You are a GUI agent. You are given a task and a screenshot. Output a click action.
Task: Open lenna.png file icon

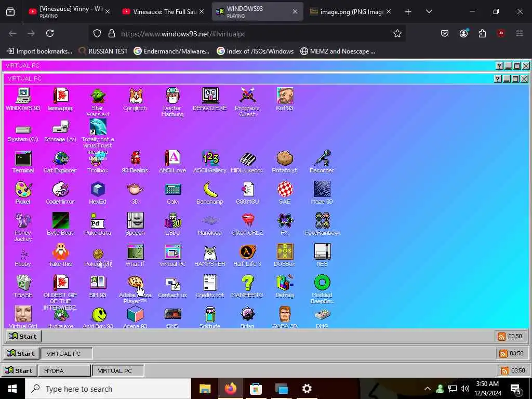(60, 99)
